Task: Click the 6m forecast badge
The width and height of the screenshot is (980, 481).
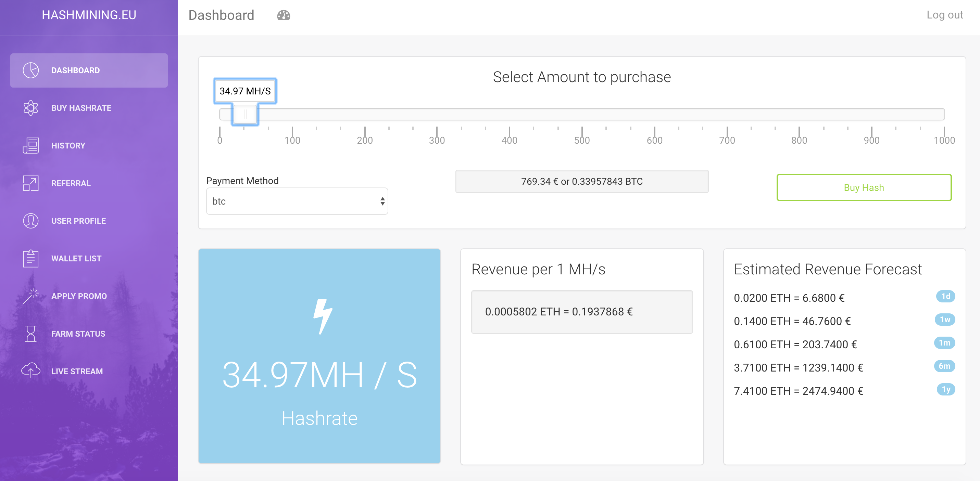Action: (x=944, y=366)
